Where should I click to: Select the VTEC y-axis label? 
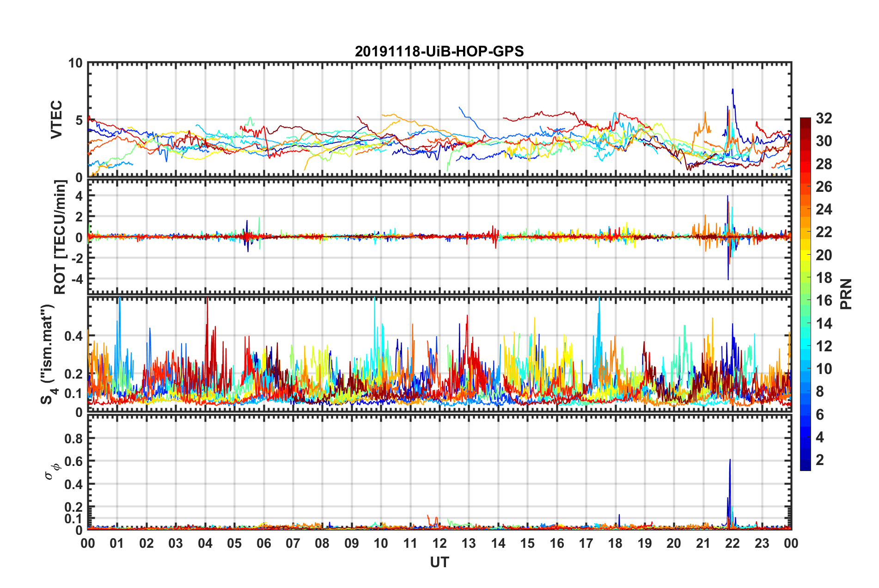pyautogui.click(x=56, y=120)
